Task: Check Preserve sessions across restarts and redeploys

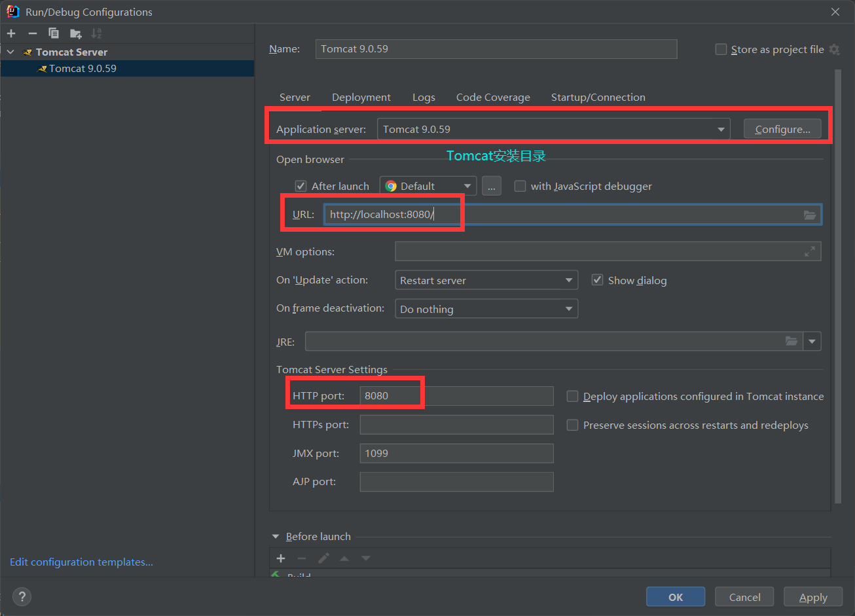Action: (572, 425)
